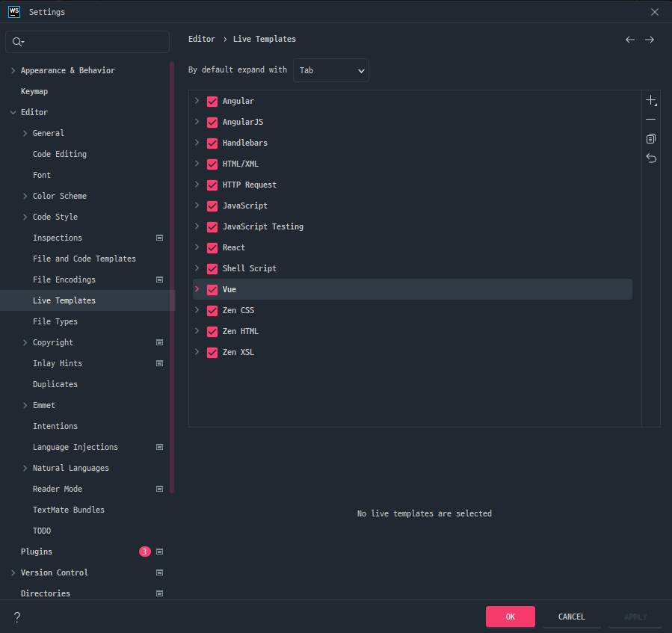Open the Code Editing settings page
672x633 pixels.
click(60, 154)
